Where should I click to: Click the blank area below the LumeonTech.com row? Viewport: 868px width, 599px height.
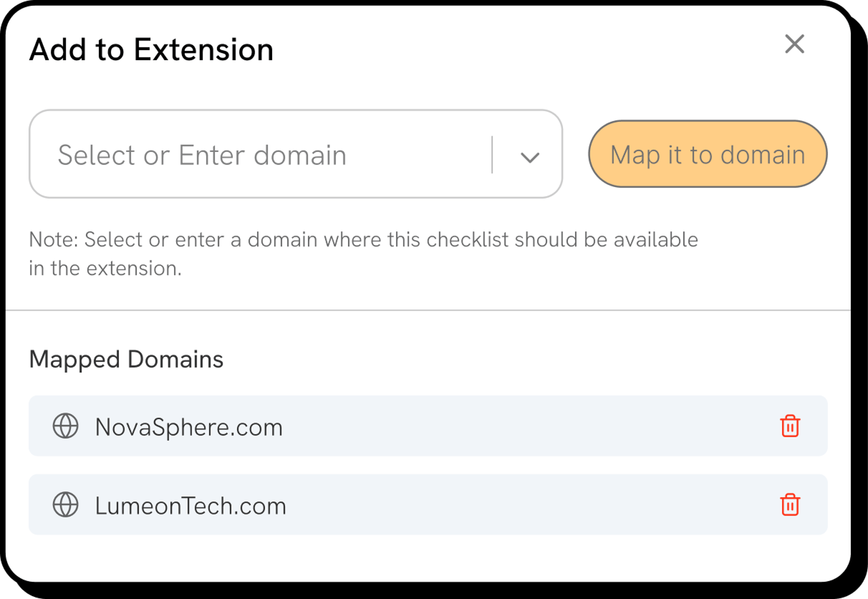428,557
